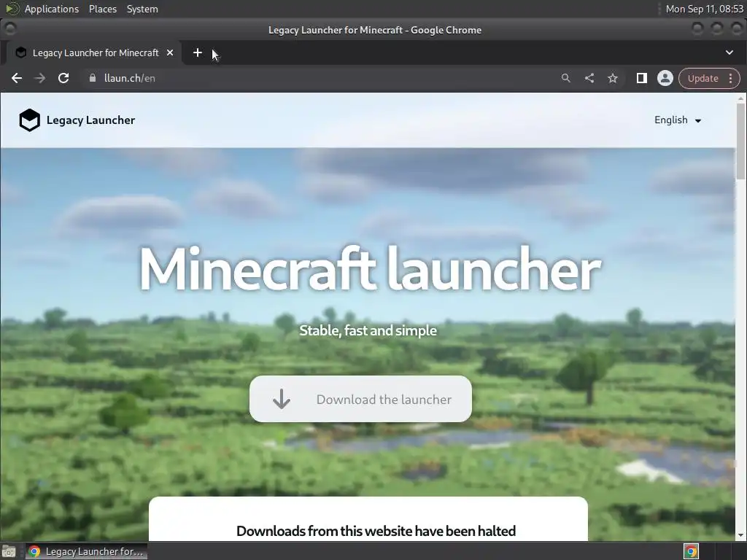Screen dimensions: 747x560
Task: Click the Legacy Launcher taskbar window button
Action: pos(86,551)
